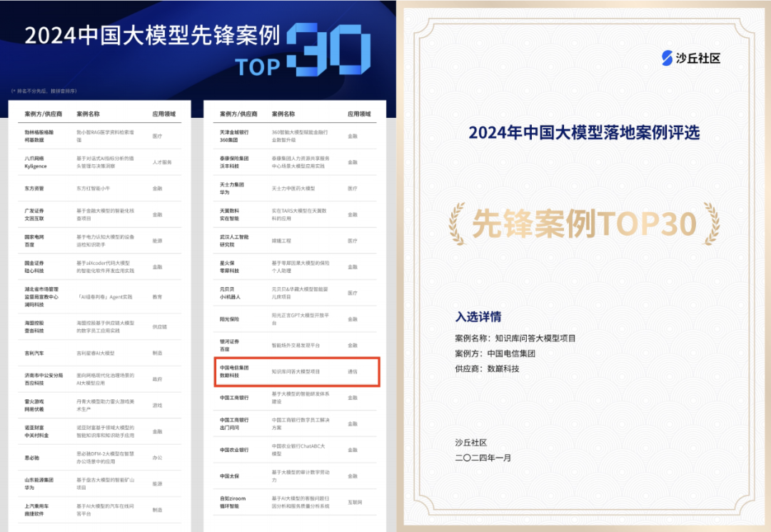Image resolution: width=771 pixels, height=532 pixels.
Task: Select the heading 2024中国大模型先锋案例
Action: click(x=153, y=36)
